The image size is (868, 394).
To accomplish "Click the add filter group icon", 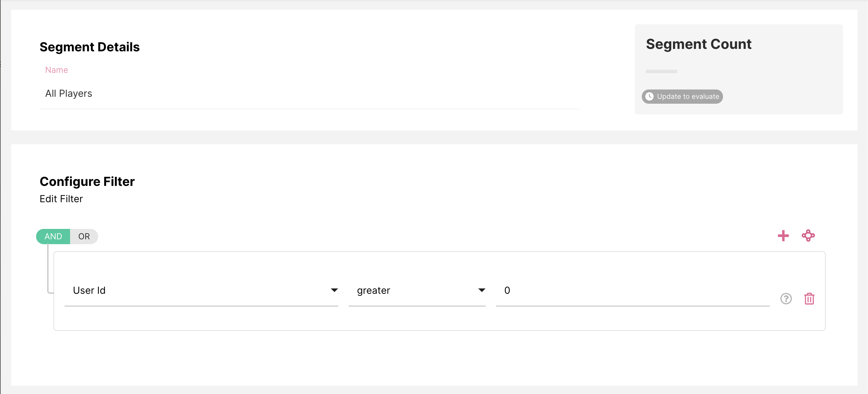I will (808, 236).
